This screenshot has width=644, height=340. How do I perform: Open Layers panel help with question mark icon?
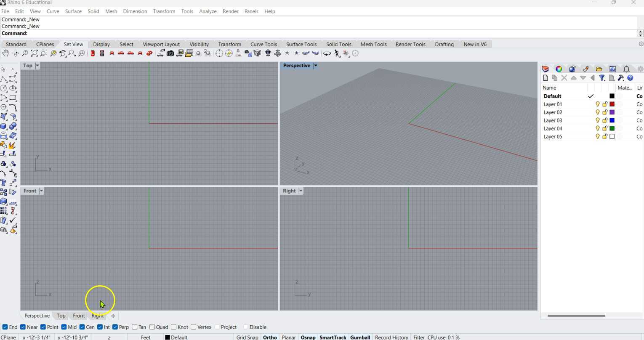631,78
